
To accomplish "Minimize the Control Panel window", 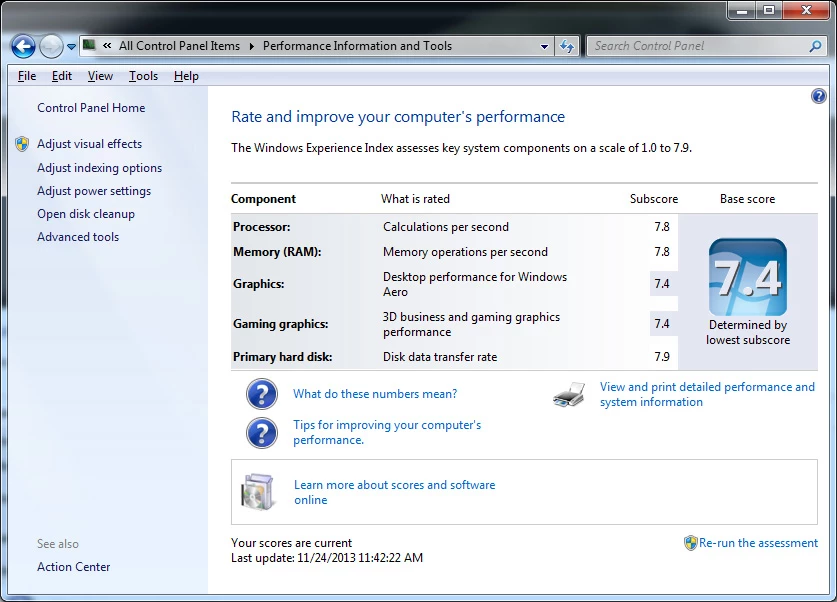I will point(741,10).
